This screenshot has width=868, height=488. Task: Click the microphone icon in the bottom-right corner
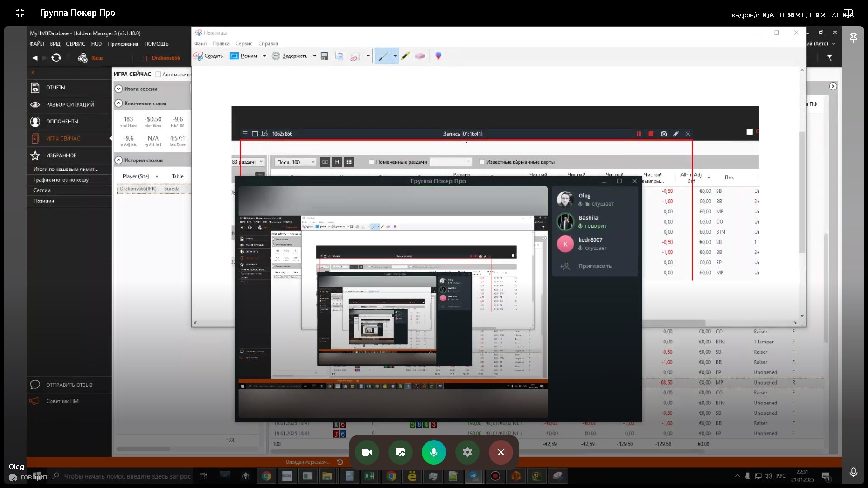[x=854, y=472]
